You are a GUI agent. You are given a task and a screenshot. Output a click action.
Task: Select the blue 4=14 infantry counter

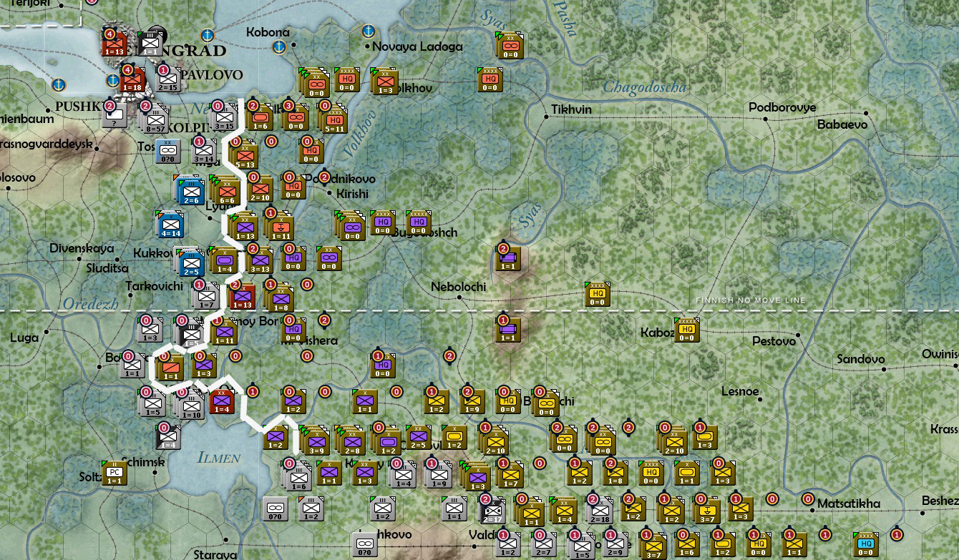click(171, 225)
